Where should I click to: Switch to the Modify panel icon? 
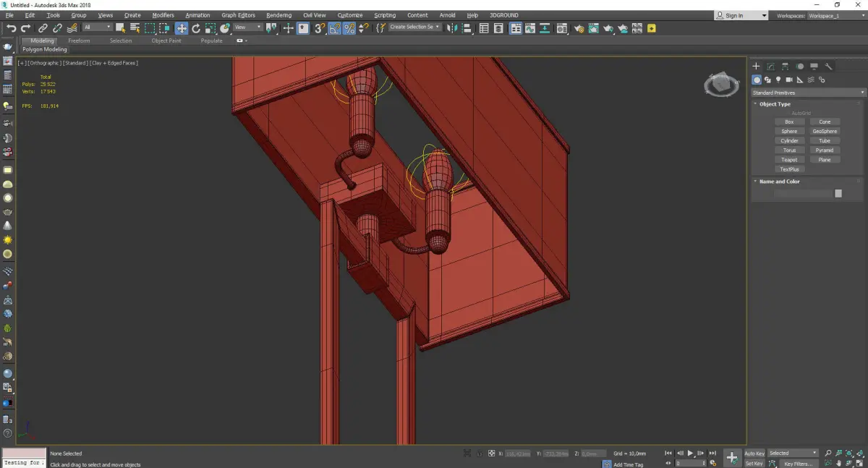click(x=771, y=67)
